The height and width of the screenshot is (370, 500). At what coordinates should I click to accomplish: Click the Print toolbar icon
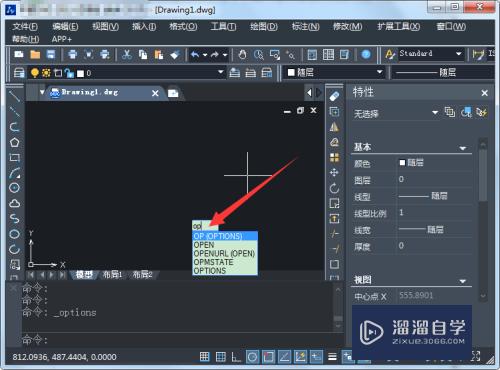[72, 55]
